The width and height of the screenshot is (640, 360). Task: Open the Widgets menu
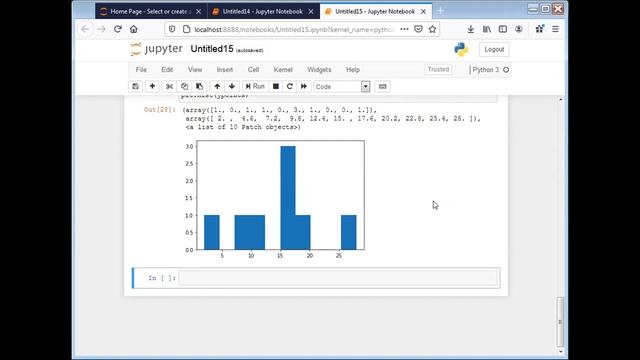[319, 70]
